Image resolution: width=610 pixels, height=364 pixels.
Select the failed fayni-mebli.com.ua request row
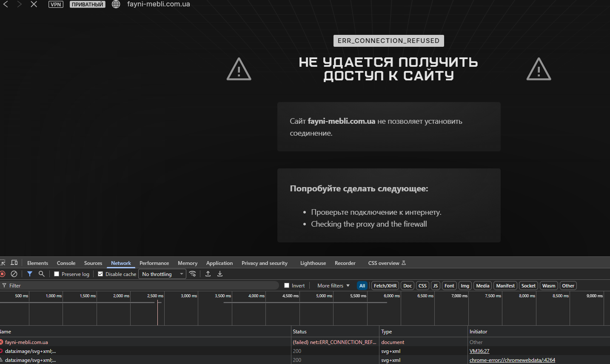click(305, 342)
